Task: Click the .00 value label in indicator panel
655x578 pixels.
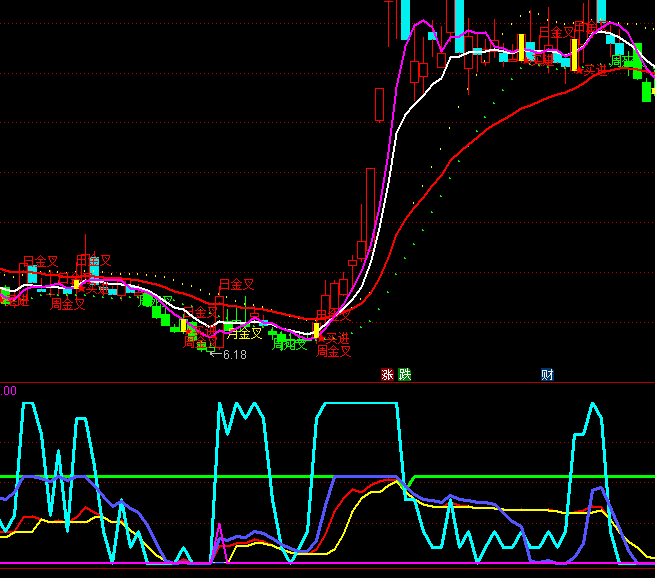Action: [x=8, y=391]
